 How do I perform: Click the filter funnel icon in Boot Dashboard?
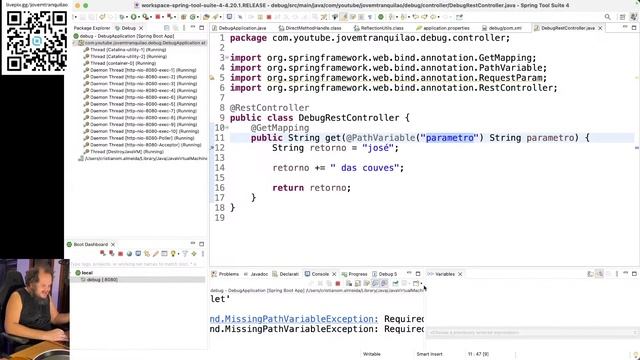(x=185, y=253)
